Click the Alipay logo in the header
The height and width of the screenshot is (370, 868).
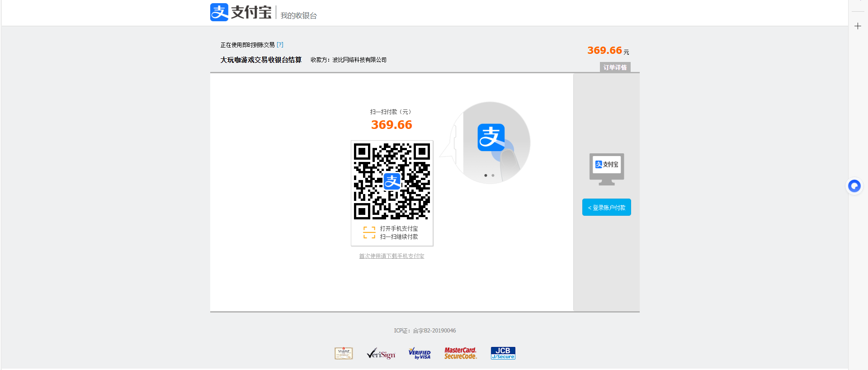click(241, 12)
